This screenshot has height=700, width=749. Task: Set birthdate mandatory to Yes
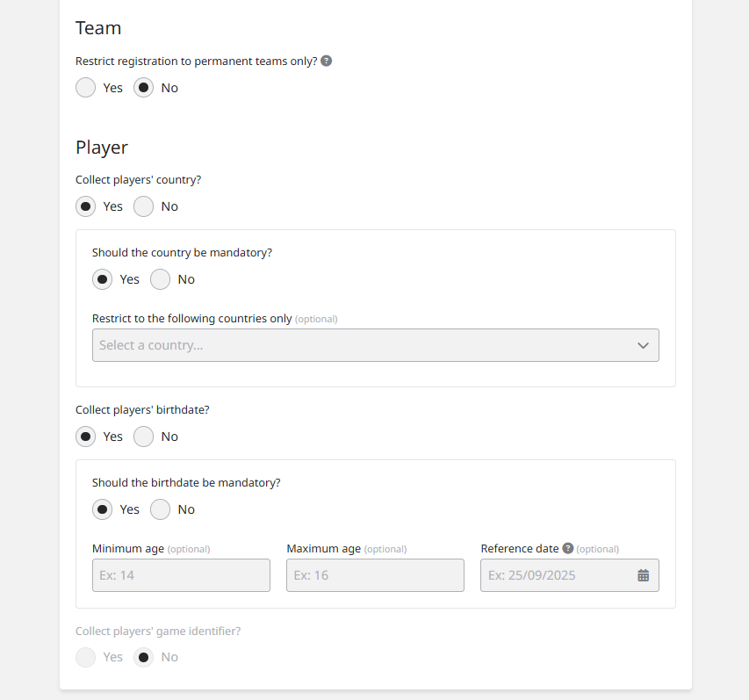[103, 509]
